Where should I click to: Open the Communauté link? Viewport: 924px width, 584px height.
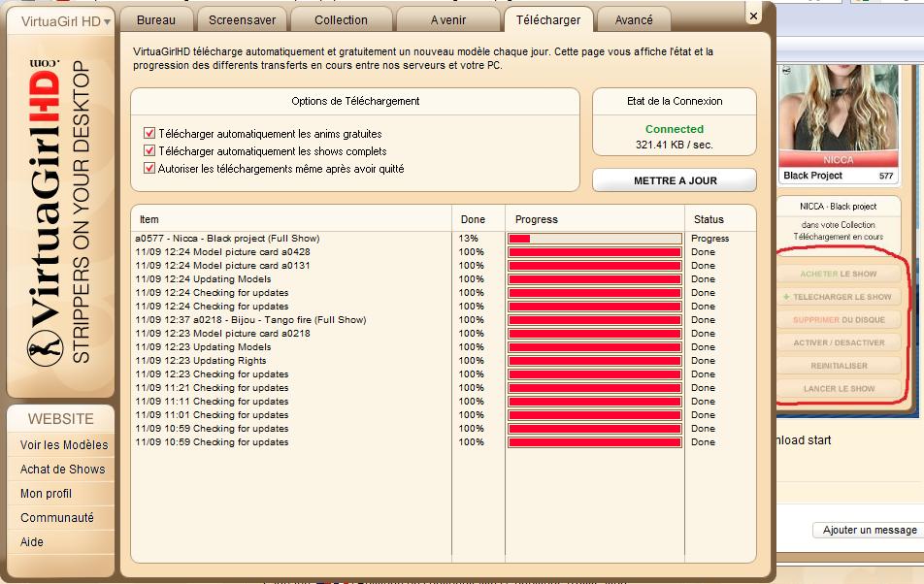[57, 517]
